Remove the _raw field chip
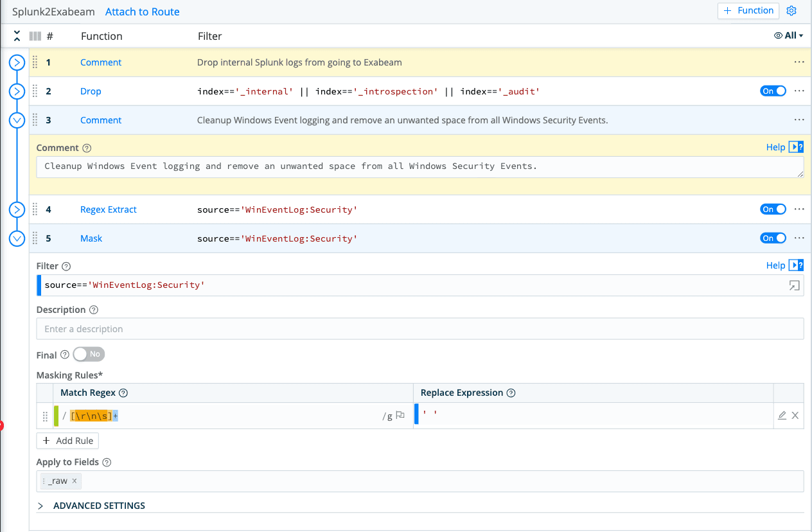 [75, 481]
